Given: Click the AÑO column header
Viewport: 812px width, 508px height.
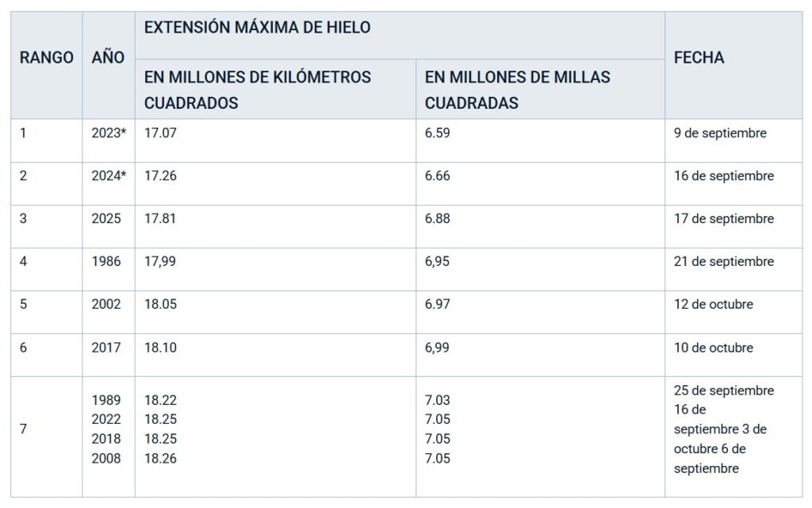Looking at the screenshot, I should [108, 58].
